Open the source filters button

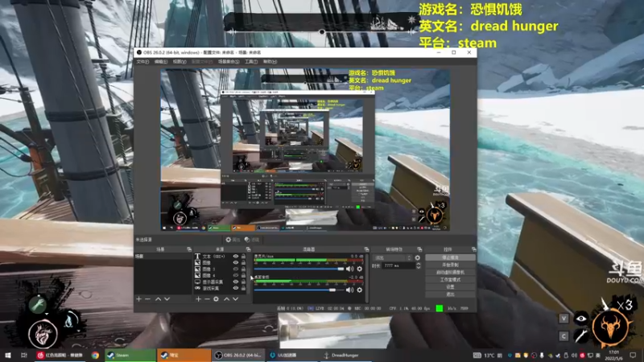click(251, 240)
